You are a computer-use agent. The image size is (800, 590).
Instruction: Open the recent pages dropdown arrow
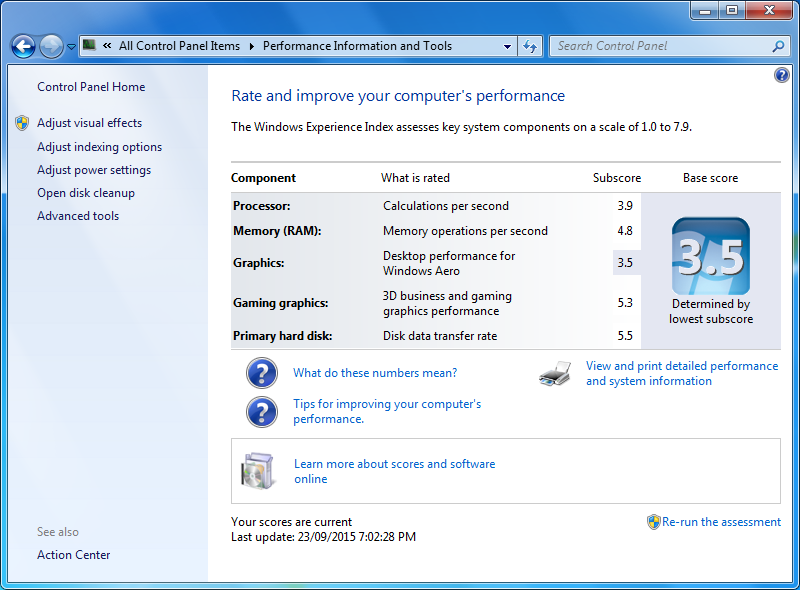[x=71, y=46]
